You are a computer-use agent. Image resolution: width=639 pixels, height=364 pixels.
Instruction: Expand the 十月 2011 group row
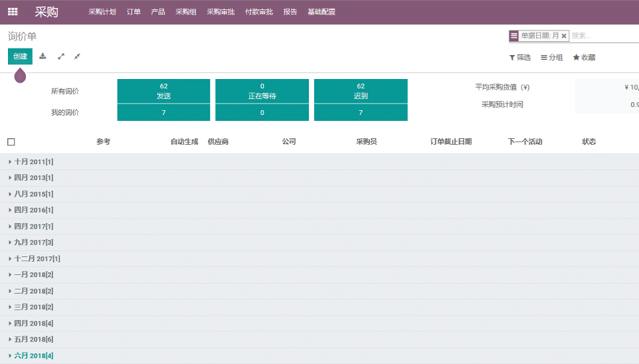pos(33,162)
